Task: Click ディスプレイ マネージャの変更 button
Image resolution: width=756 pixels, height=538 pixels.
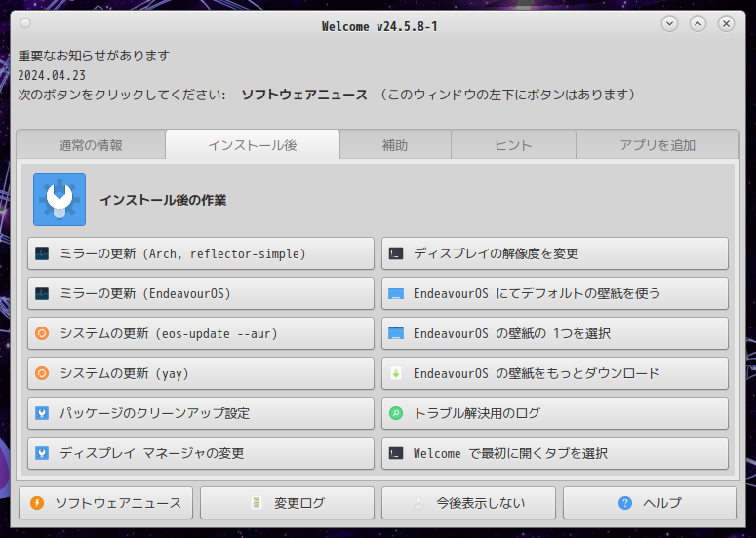Action: point(201,453)
